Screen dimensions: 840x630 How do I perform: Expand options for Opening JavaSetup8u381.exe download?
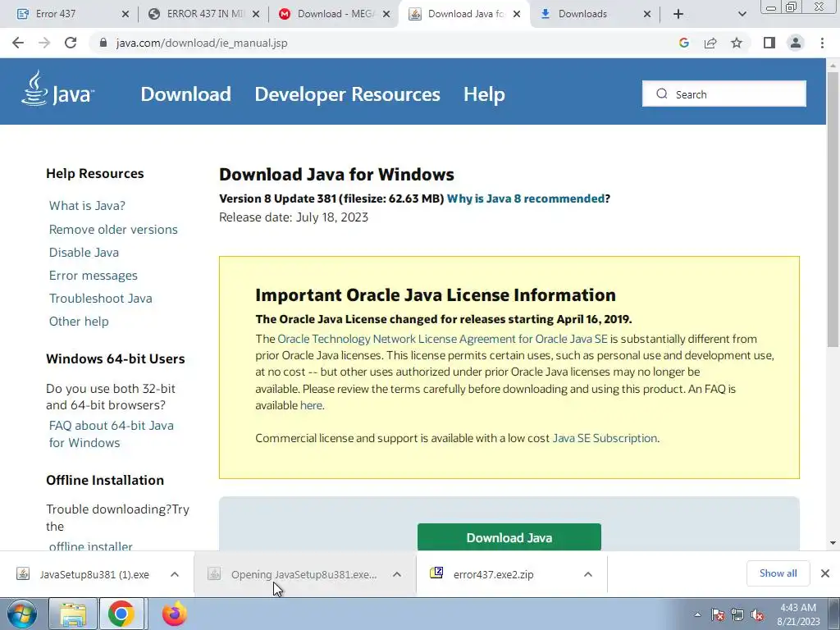397,574
